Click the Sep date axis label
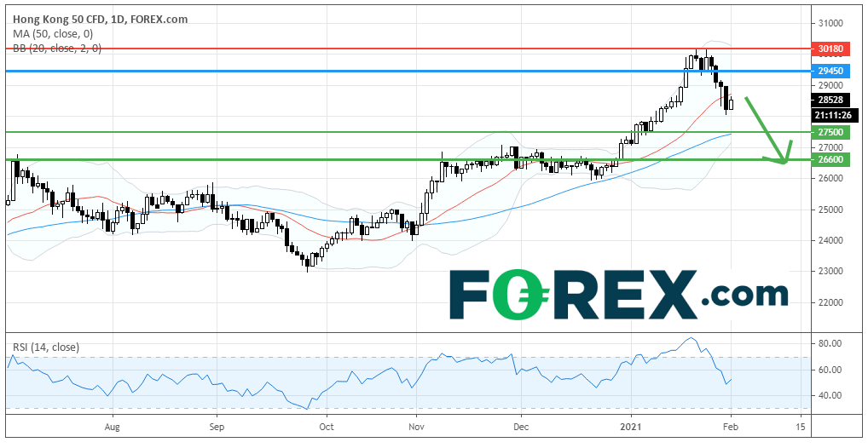 [x=217, y=427]
